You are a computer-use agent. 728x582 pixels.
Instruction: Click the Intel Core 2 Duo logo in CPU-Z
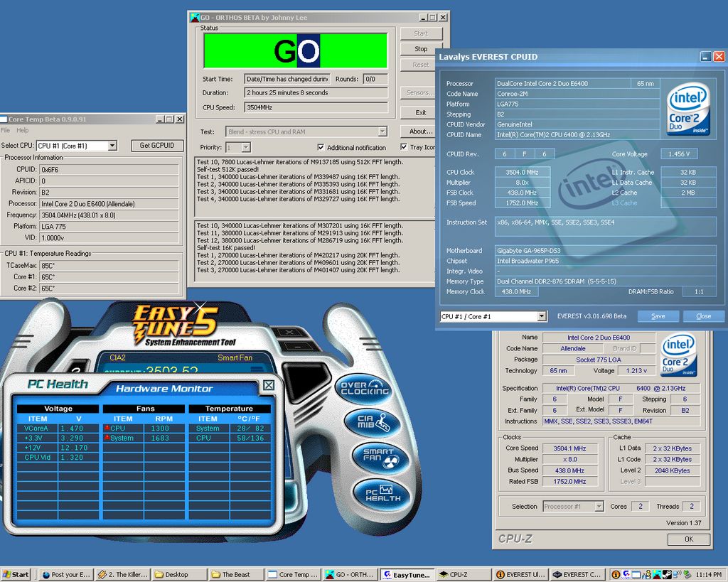[678, 355]
